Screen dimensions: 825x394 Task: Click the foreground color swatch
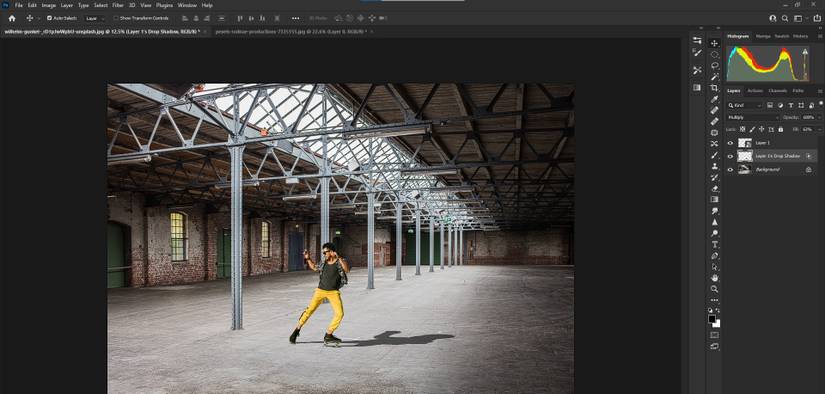coord(712,319)
